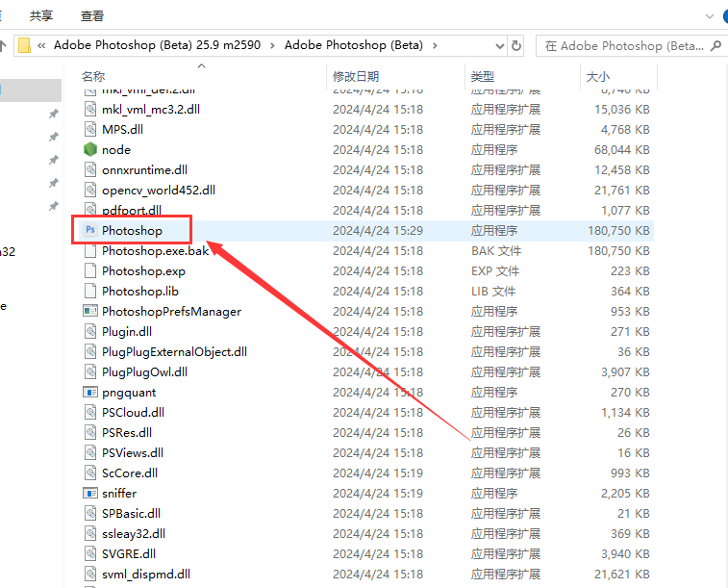Click the 2024/4/24 15:19 date of ScCore.dll
Viewport: 728px width, 588px height.
point(378,473)
